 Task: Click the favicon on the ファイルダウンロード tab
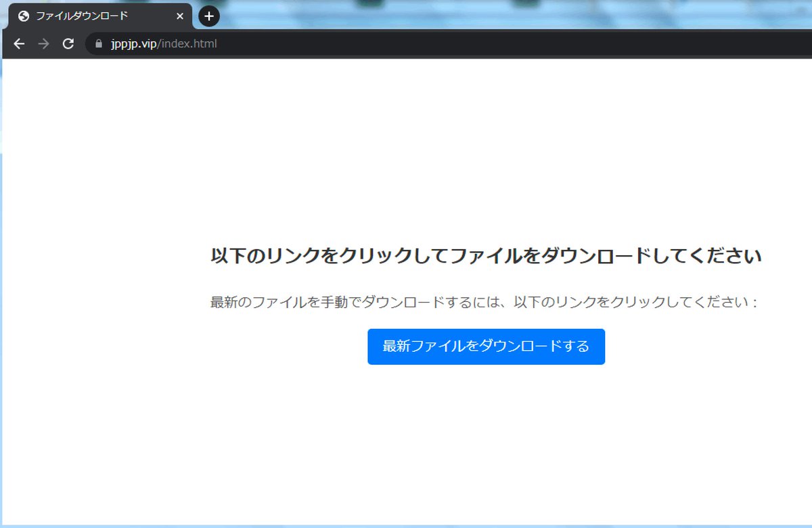point(25,16)
